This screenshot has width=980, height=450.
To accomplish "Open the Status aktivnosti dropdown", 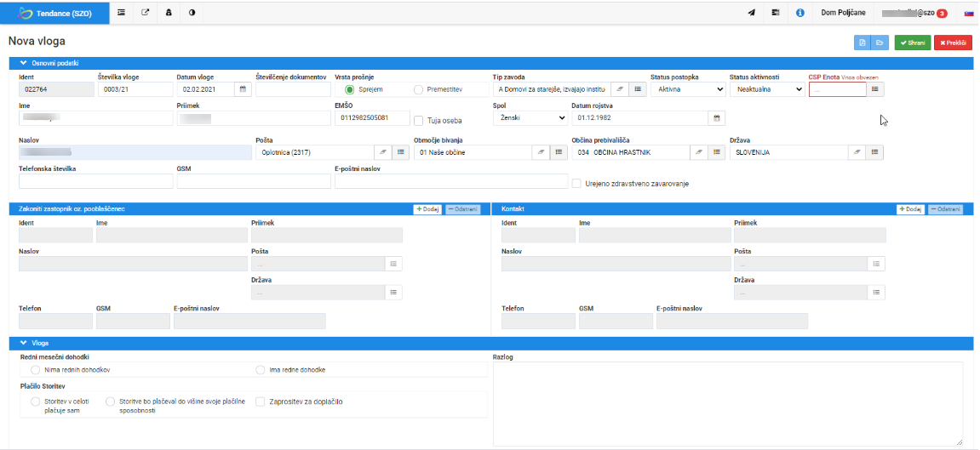I will tap(767, 89).
